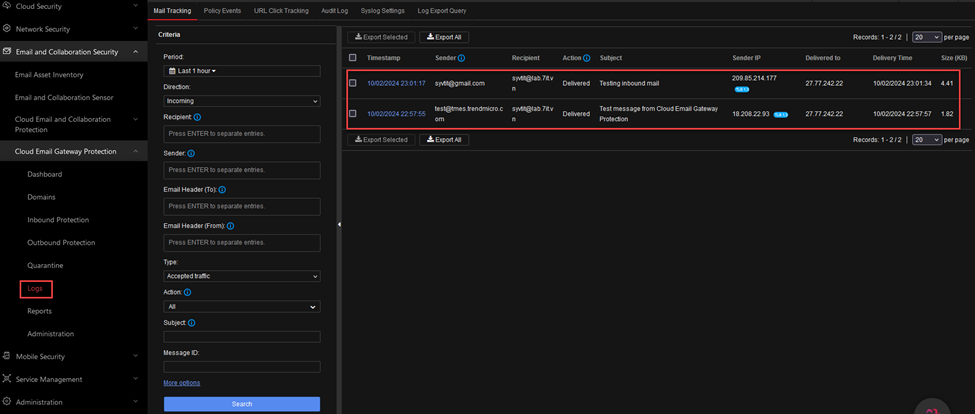Expand the Network Security chevron
This screenshot has width=975, height=414.
[136, 29]
